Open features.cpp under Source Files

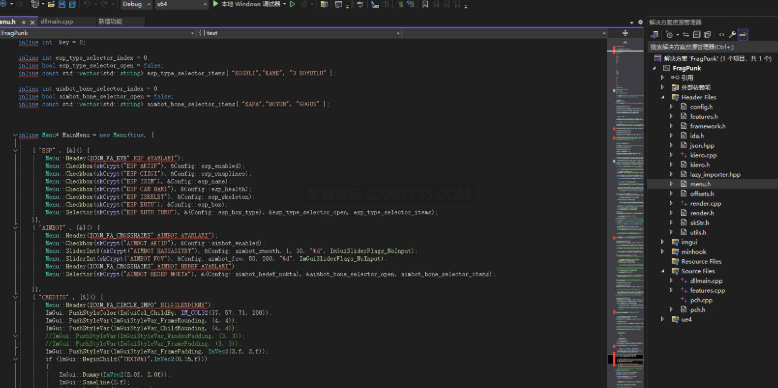point(708,290)
